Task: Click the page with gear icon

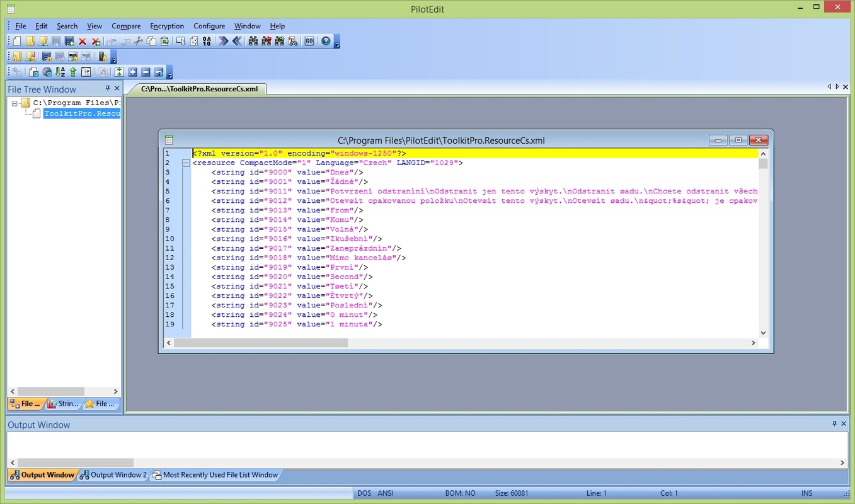Action: click(x=33, y=72)
